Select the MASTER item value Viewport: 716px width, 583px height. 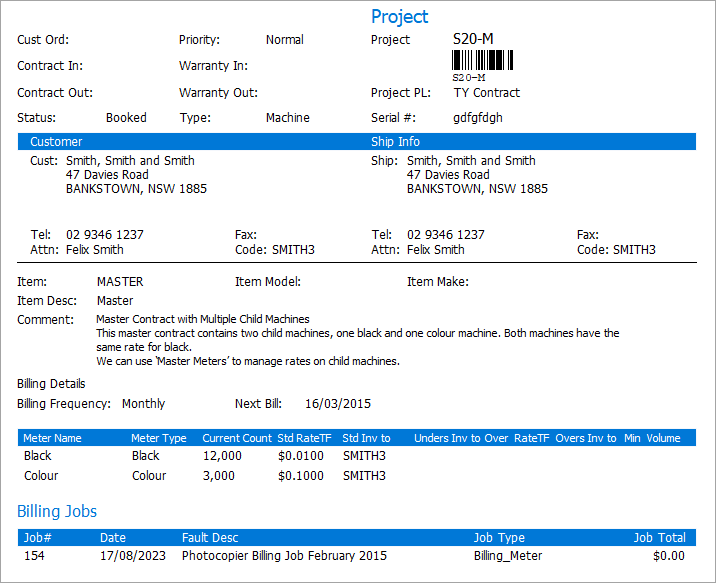pyautogui.click(x=120, y=282)
